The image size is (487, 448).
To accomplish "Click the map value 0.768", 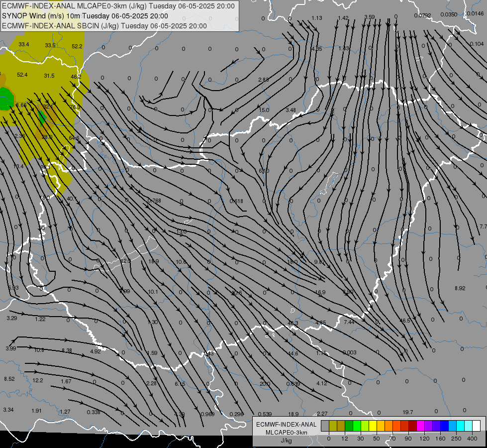I will click(154, 201).
